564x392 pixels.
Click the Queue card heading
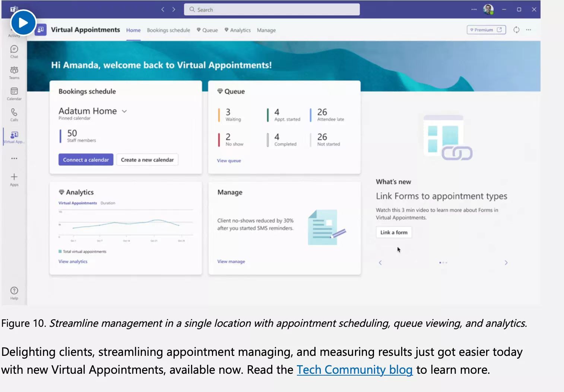pos(231,91)
